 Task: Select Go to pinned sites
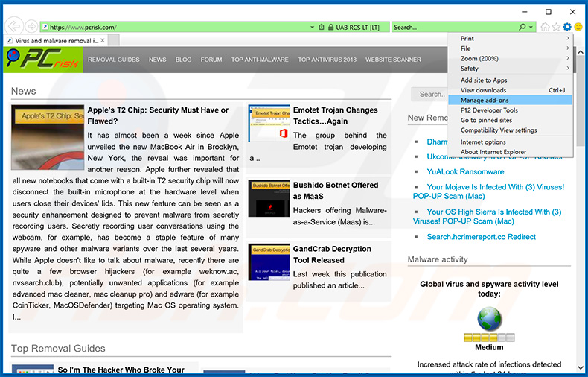pyautogui.click(x=511, y=120)
